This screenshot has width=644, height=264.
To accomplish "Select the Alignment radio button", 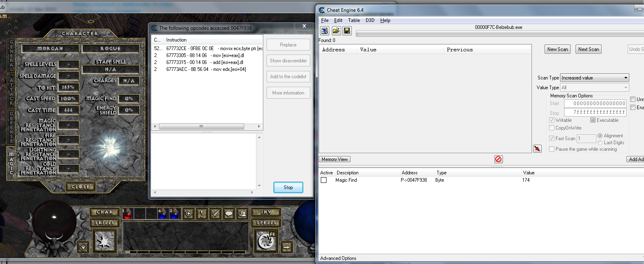I will click(600, 136).
